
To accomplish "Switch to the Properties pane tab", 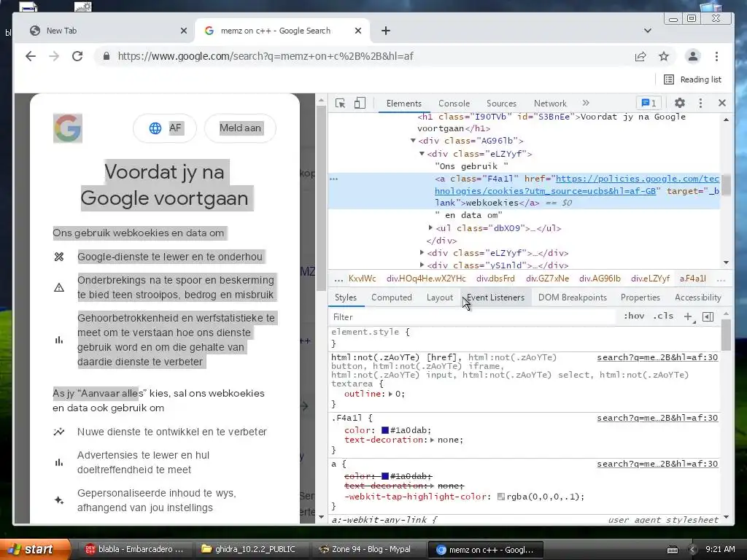I will coord(640,297).
